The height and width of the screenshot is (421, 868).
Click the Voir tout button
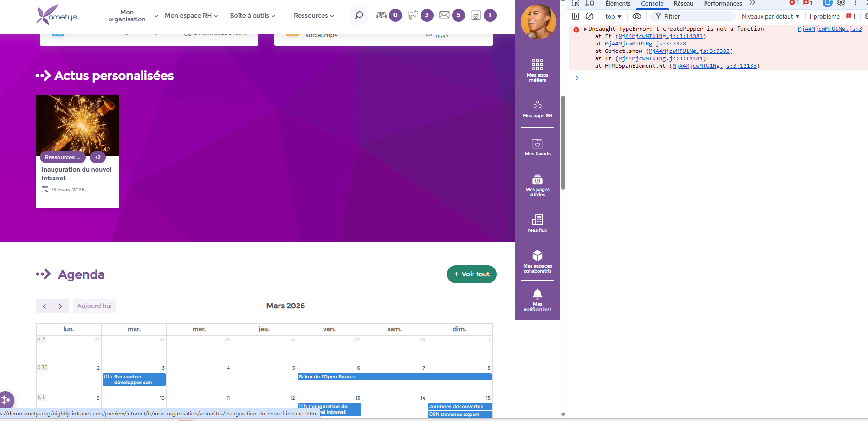pyautogui.click(x=472, y=274)
